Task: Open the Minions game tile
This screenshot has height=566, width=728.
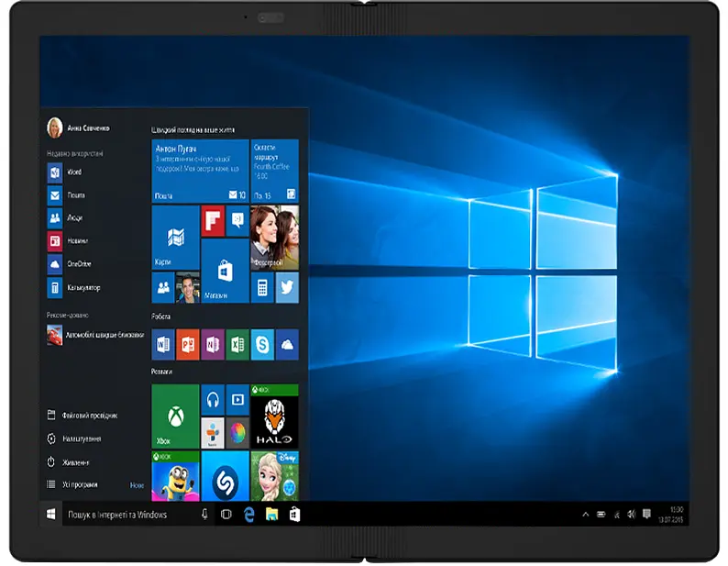Action: tap(175, 476)
